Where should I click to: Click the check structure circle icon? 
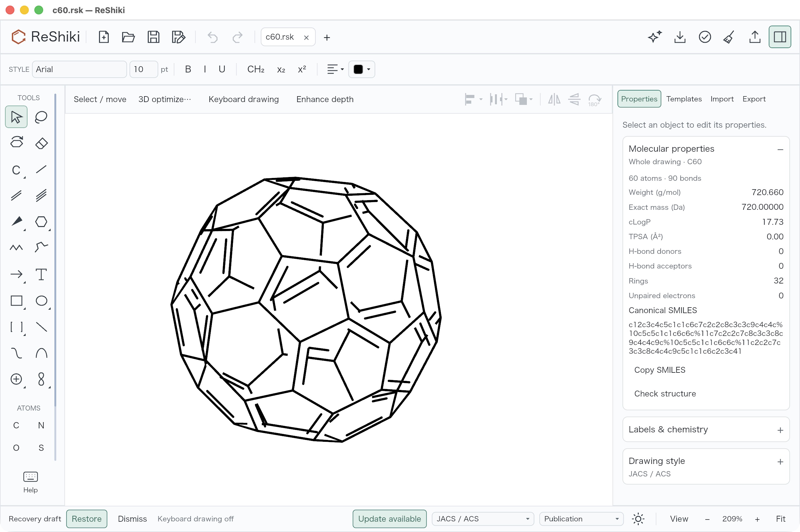coord(705,37)
